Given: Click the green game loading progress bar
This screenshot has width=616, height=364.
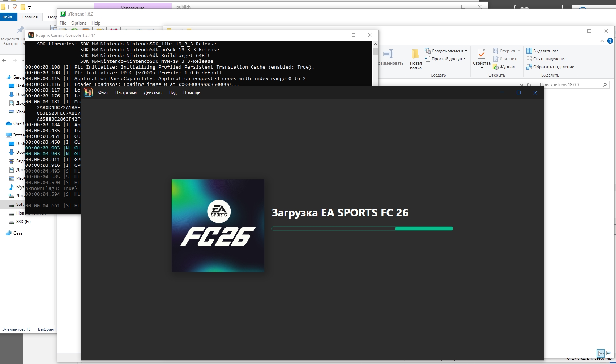Looking at the screenshot, I should (362, 229).
